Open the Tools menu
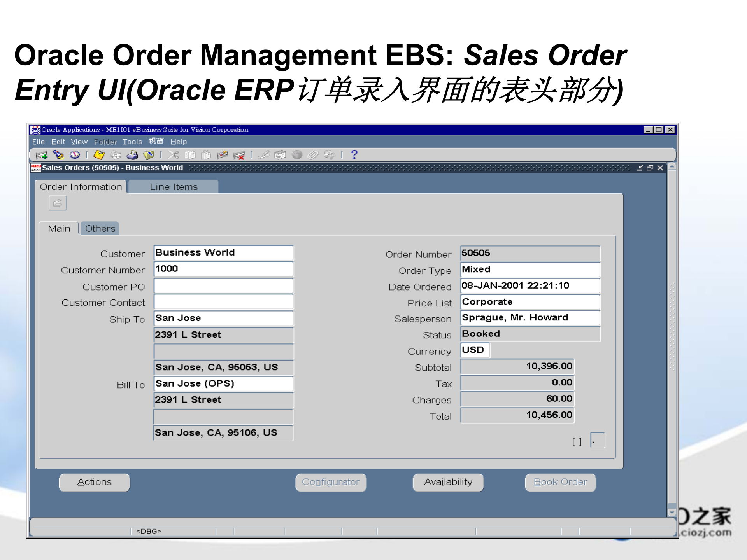 (x=132, y=141)
